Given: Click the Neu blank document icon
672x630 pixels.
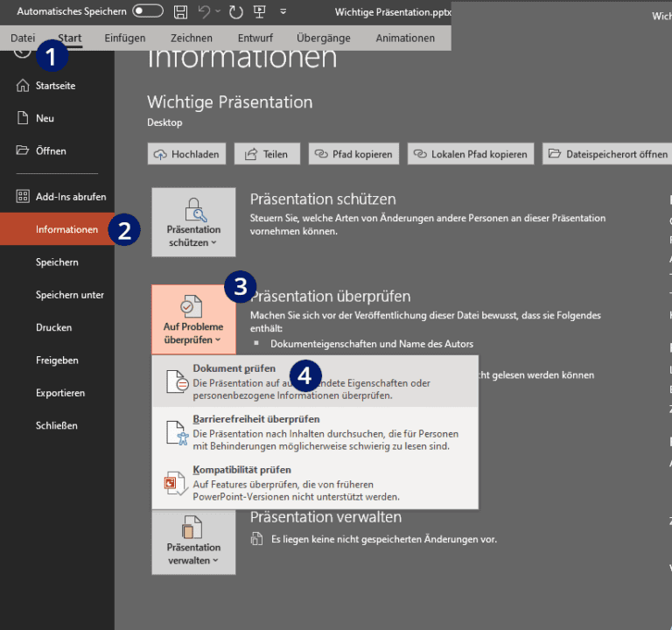Looking at the screenshot, I should (x=23, y=118).
